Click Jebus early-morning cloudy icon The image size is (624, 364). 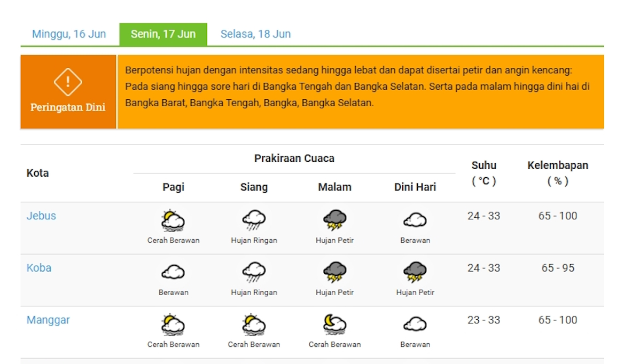[415, 220]
